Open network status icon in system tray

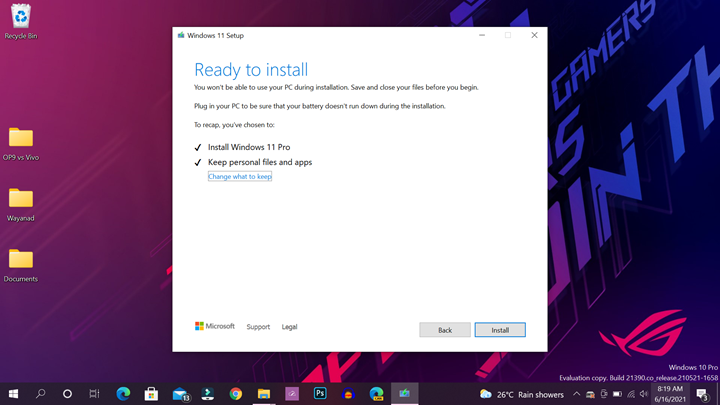coord(631,394)
